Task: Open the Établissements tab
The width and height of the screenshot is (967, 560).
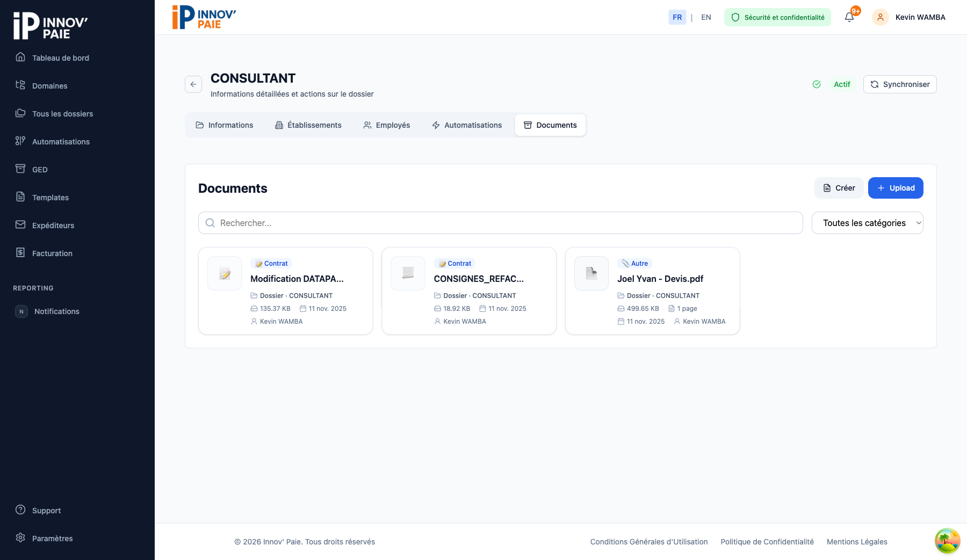Action: (x=308, y=125)
